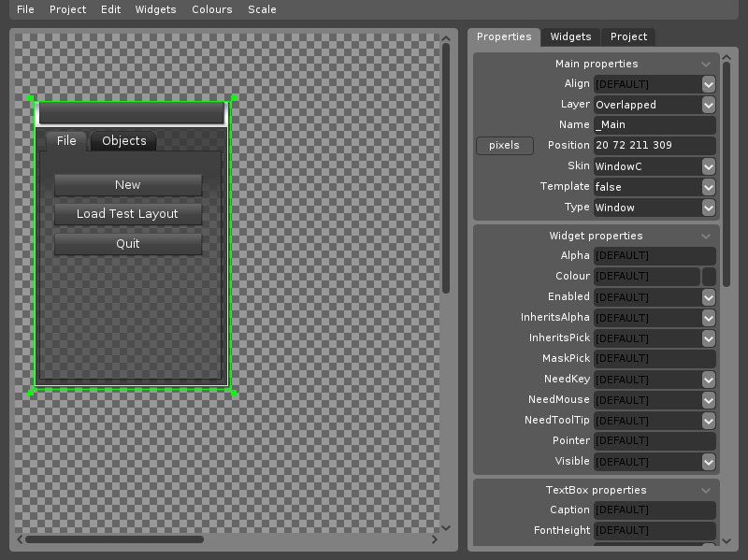Click the FontHeight input field
The image size is (748, 560).
[654, 530]
